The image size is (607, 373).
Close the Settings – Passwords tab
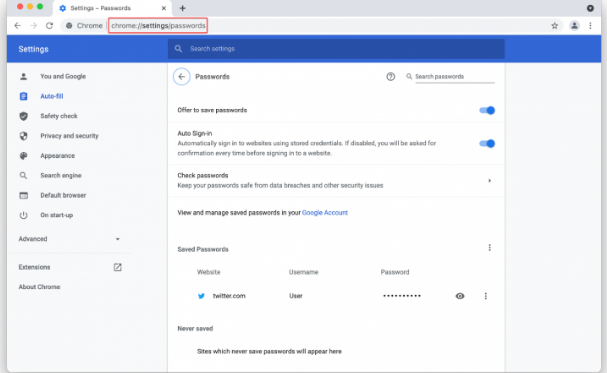pos(164,8)
